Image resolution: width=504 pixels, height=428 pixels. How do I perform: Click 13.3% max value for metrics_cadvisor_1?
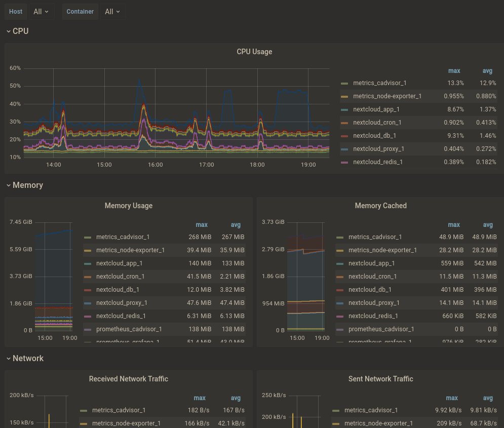click(455, 83)
